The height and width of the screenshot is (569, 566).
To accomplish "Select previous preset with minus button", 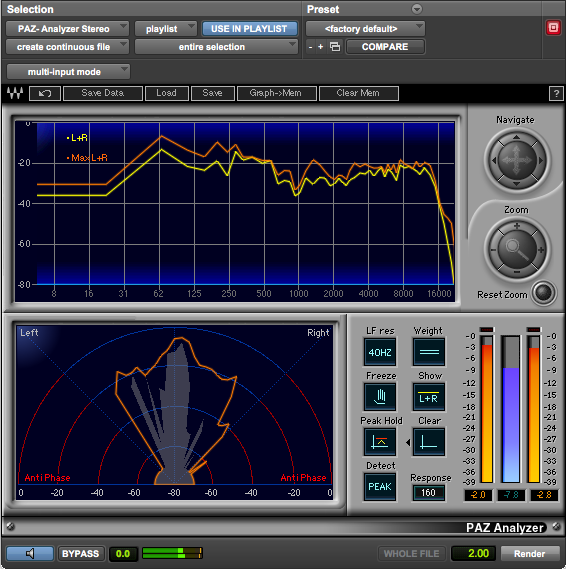I will click(310, 47).
